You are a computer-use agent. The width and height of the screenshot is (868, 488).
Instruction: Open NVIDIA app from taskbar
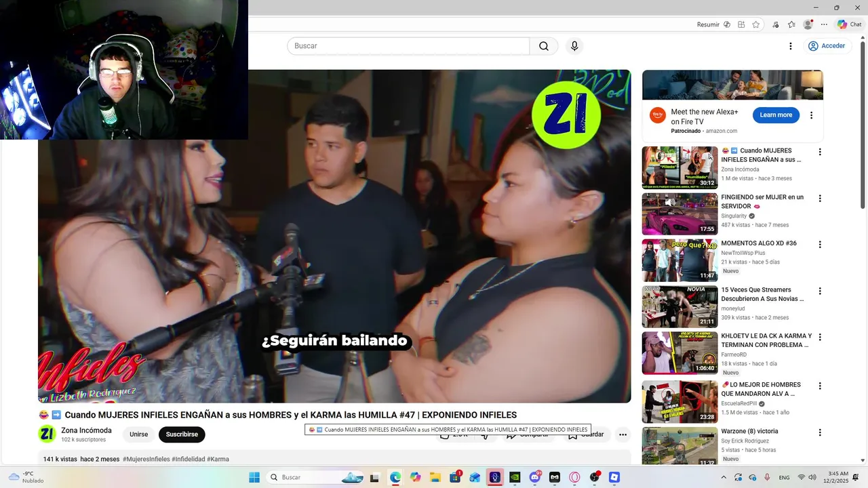(x=515, y=477)
